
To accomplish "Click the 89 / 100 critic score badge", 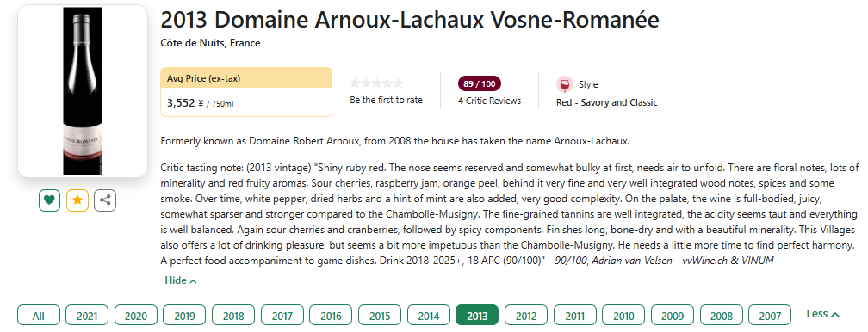I will coord(480,84).
